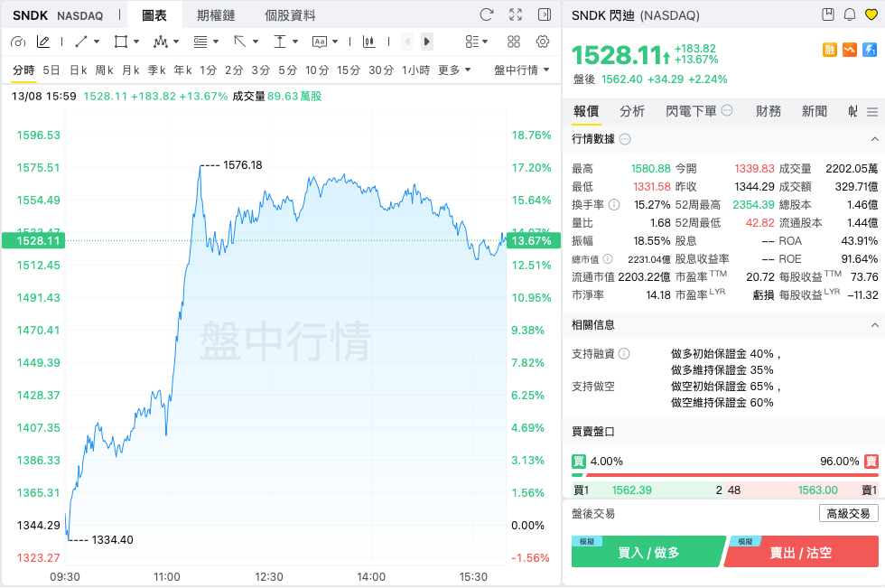
Task: Collapse the side panel icon
Action: coord(545,14)
